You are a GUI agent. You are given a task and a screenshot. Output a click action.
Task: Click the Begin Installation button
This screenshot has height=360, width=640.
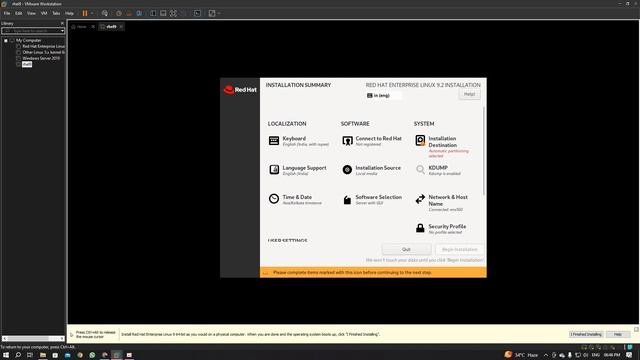click(459, 249)
